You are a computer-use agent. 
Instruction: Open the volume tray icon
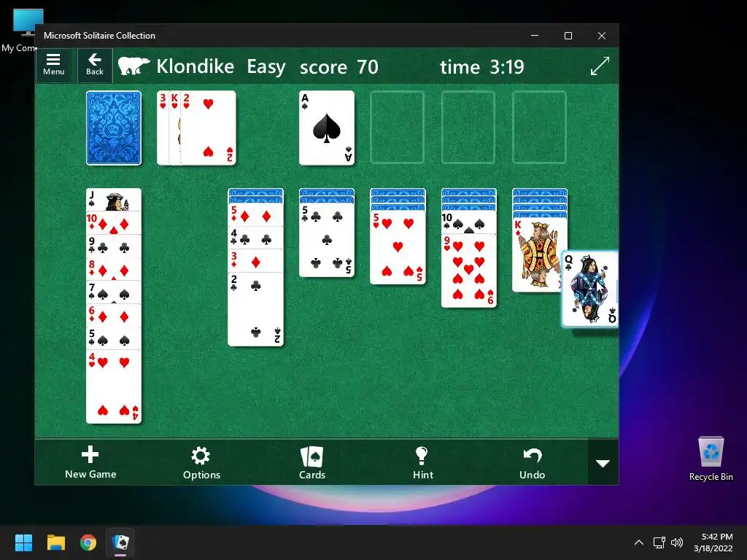[676, 542]
